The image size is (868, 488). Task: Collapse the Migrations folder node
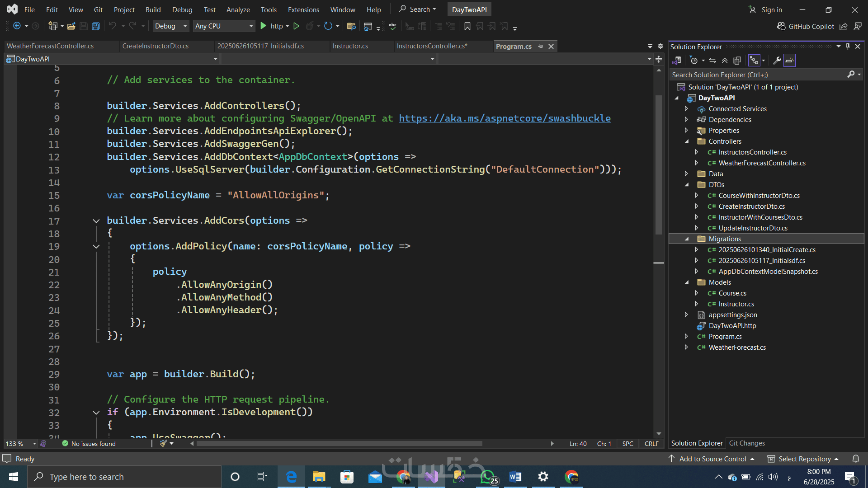[x=687, y=239]
